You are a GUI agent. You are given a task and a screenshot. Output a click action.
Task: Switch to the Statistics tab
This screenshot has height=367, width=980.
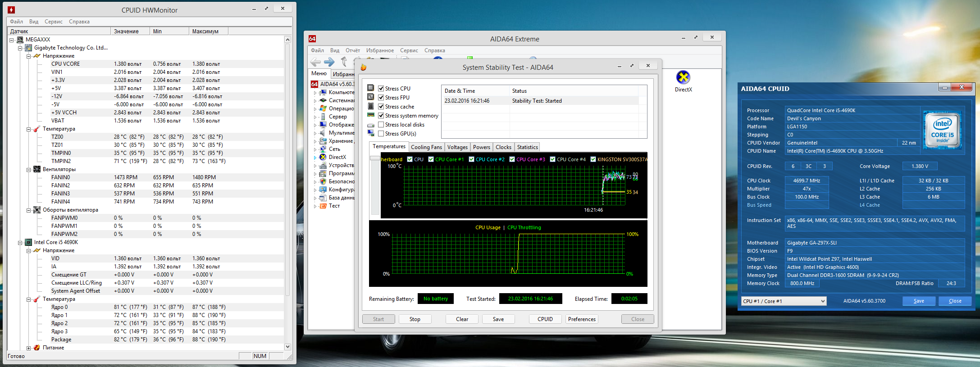tap(527, 147)
